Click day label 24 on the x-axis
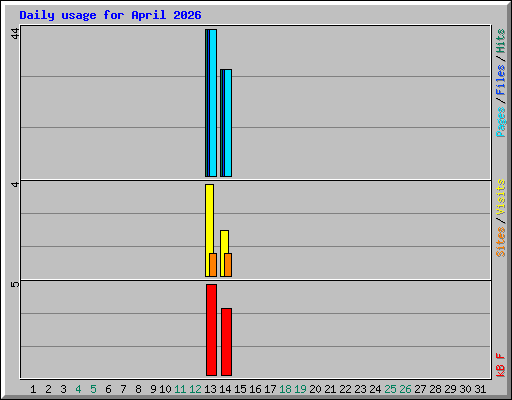This screenshot has width=512, height=400. point(375,389)
